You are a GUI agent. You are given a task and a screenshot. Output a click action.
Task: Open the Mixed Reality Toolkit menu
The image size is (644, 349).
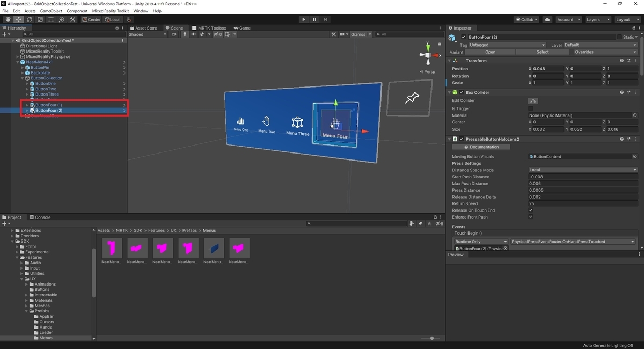[110, 11]
